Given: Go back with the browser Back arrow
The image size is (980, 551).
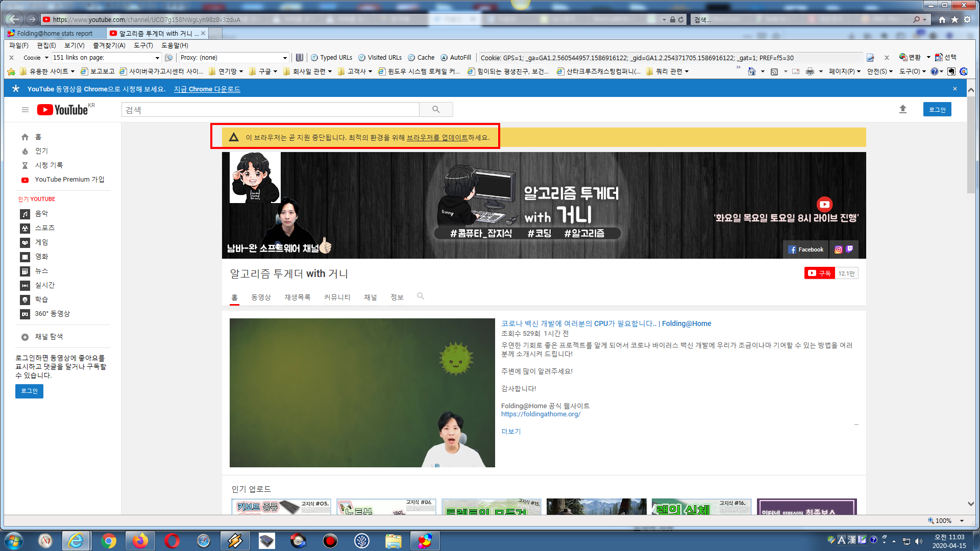Looking at the screenshot, I should [14, 19].
